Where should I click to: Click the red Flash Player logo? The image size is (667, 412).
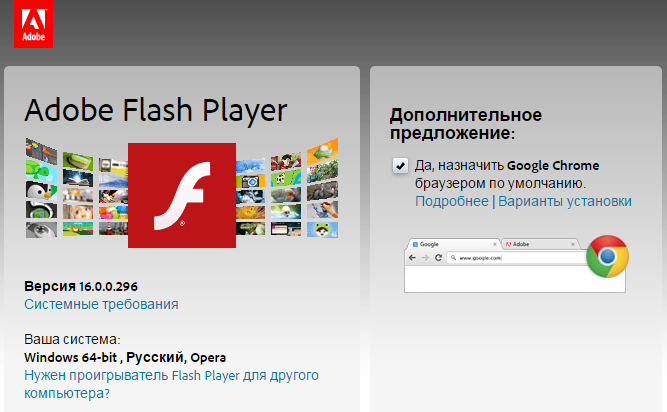182,196
